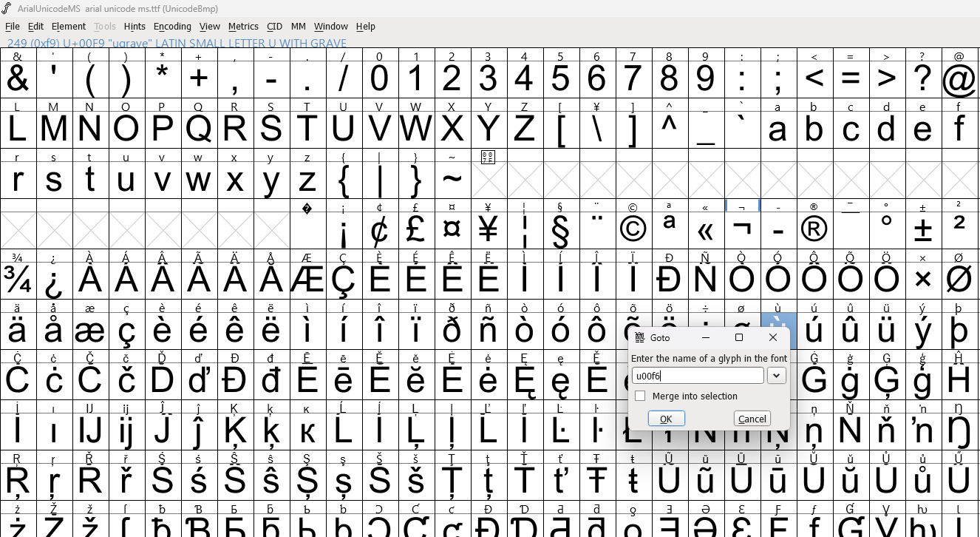This screenshot has width=980, height=537.
Task: Open the Metrics menu
Action: click(x=243, y=27)
